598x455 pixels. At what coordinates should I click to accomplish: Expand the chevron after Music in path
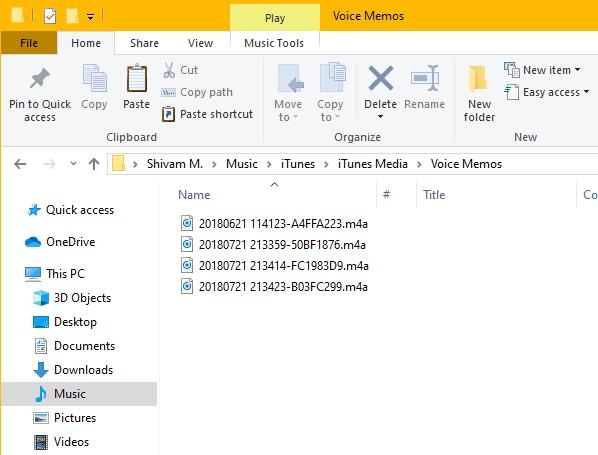point(269,164)
